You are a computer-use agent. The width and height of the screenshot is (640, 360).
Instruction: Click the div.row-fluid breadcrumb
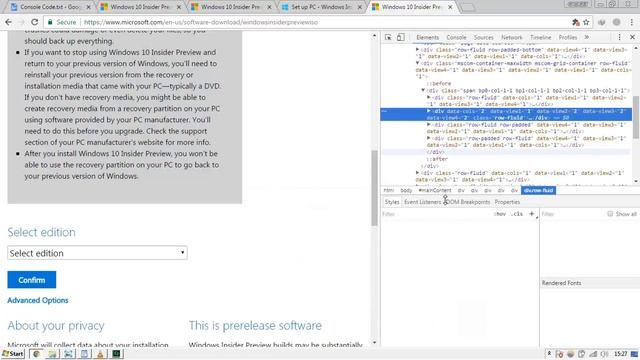[x=538, y=190]
